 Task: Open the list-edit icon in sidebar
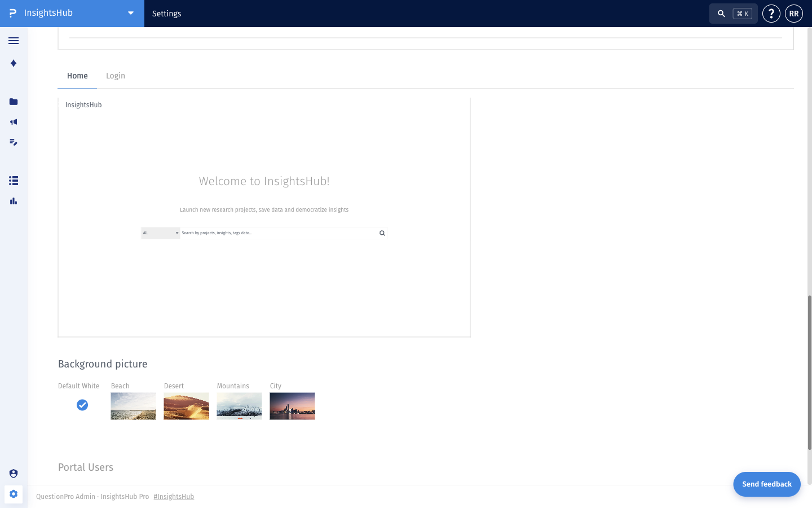click(x=14, y=142)
